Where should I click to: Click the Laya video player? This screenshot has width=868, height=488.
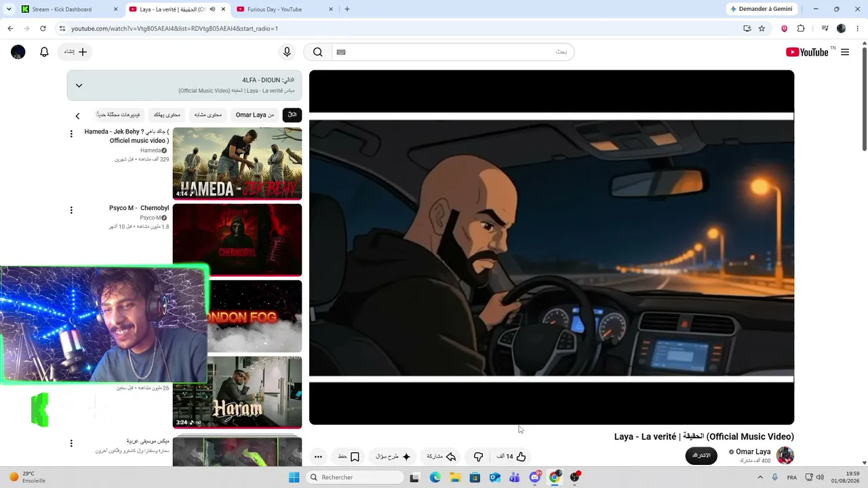(x=551, y=247)
